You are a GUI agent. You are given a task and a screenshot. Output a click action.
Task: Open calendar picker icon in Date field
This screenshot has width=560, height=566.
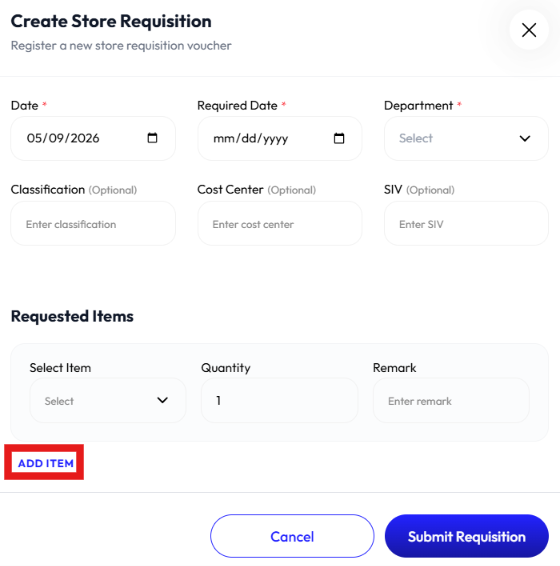pos(152,138)
